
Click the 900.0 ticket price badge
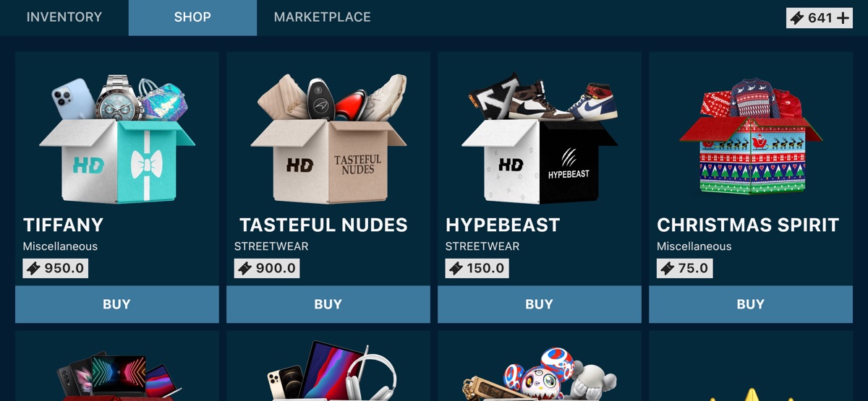267,268
